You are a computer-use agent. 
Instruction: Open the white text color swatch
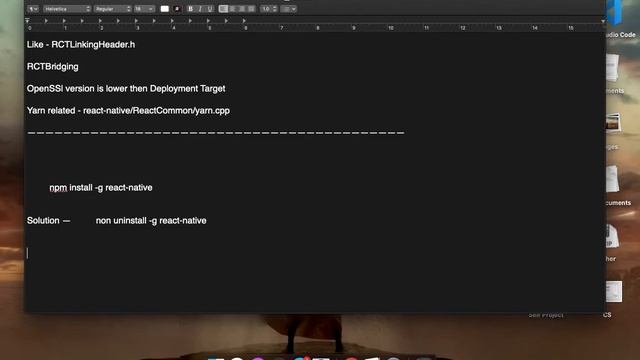[164, 9]
